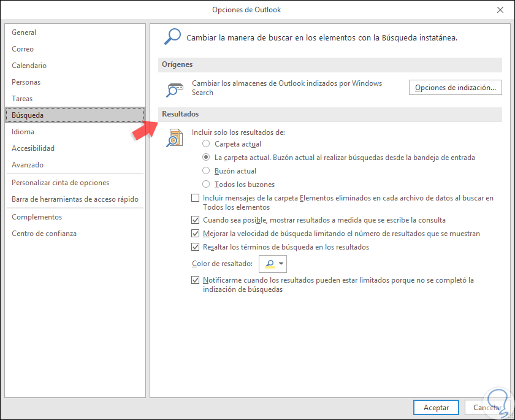Uncheck Notificarme cuando los resultados limitados
Screen dimensions: 515x420
tap(195, 280)
